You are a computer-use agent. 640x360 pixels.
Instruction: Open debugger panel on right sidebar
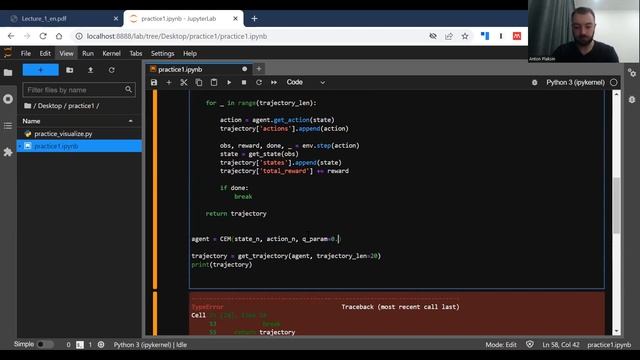(x=632, y=100)
